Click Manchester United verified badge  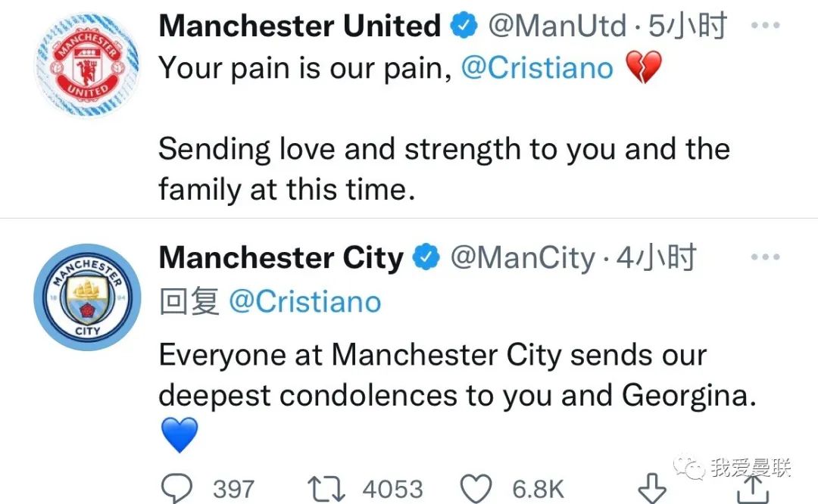[464, 26]
